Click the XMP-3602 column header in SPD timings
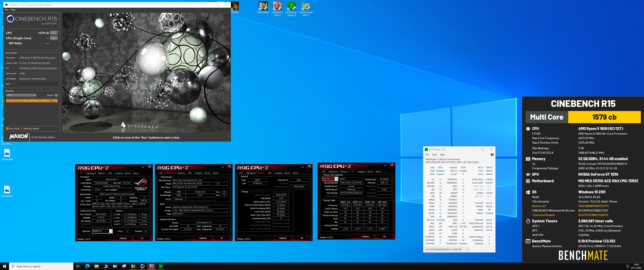The height and width of the screenshot is (270, 644). point(382,202)
